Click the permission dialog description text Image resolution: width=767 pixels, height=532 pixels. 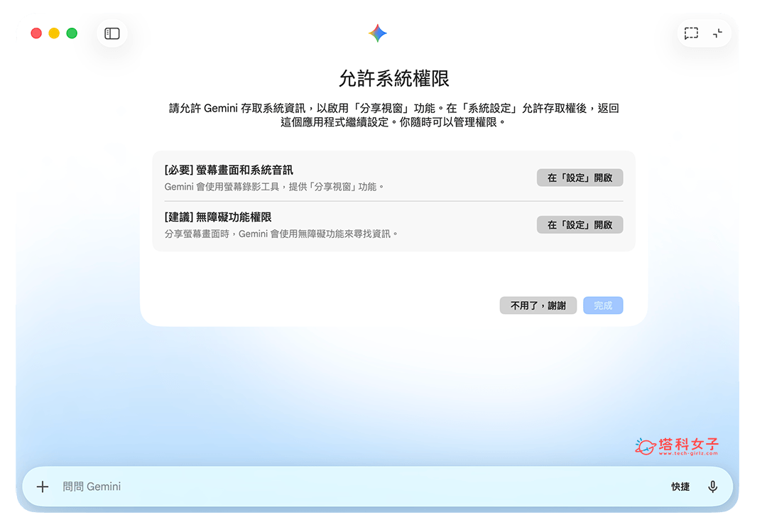(383, 117)
